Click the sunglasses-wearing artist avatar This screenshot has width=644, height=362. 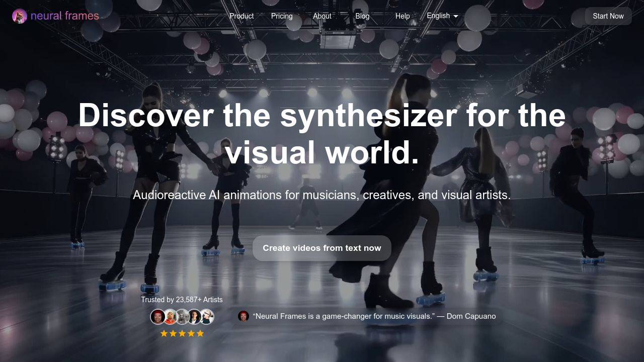tap(206, 317)
